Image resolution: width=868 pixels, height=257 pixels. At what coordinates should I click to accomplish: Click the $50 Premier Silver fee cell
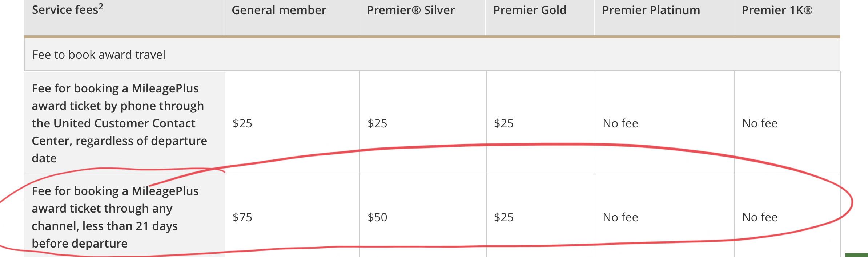pyautogui.click(x=377, y=217)
